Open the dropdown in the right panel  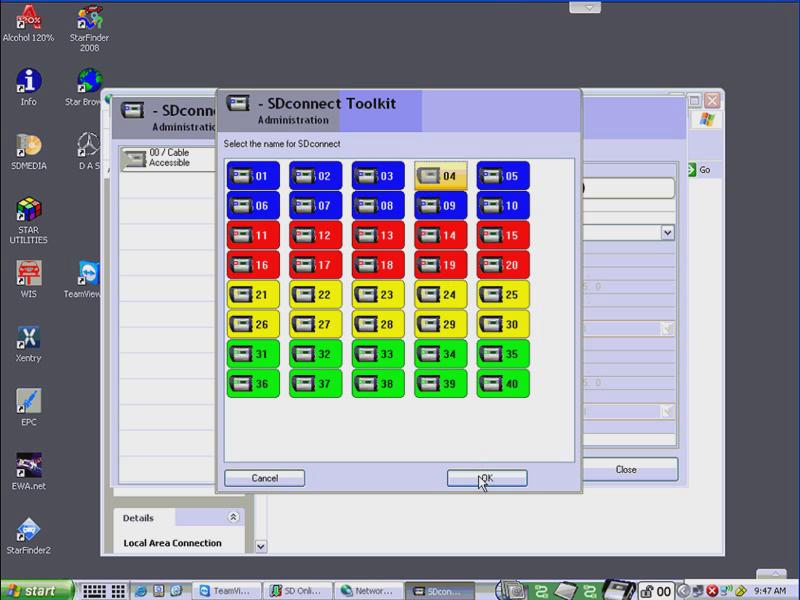[x=667, y=232]
